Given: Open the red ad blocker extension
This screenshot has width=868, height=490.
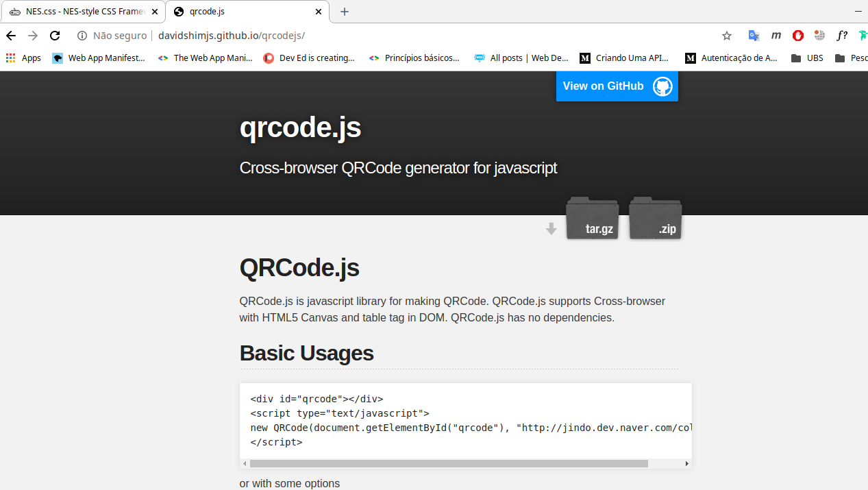Looking at the screenshot, I should click(798, 36).
